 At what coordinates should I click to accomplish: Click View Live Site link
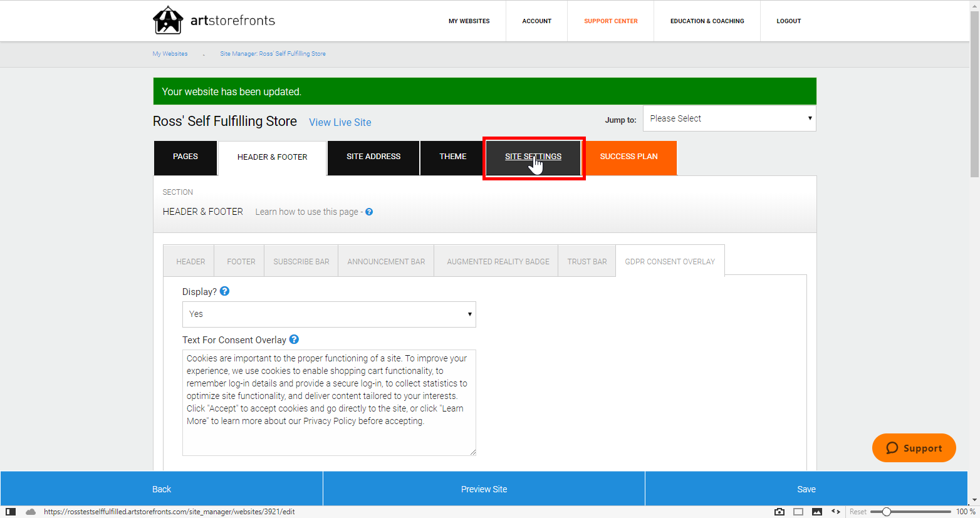point(340,122)
